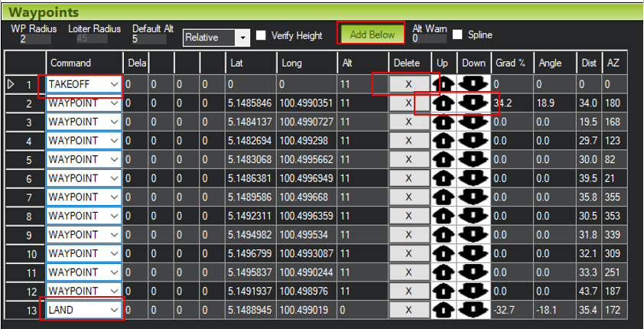Click the WP Radius input field
The image size is (644, 329).
pyautogui.click(x=36, y=40)
